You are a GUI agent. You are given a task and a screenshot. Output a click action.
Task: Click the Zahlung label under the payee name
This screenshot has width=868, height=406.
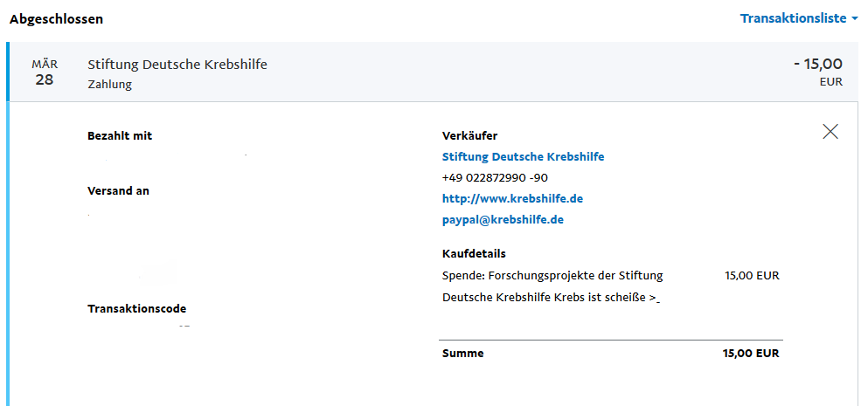109,85
